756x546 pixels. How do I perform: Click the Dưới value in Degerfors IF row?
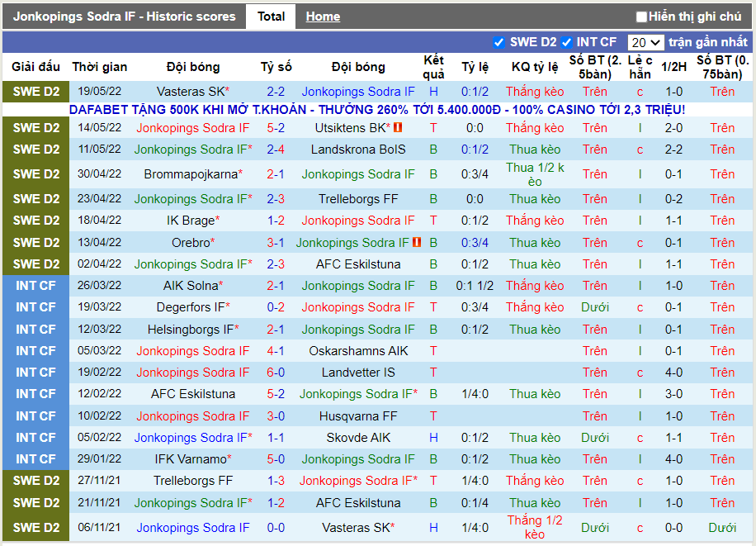pyautogui.click(x=594, y=307)
